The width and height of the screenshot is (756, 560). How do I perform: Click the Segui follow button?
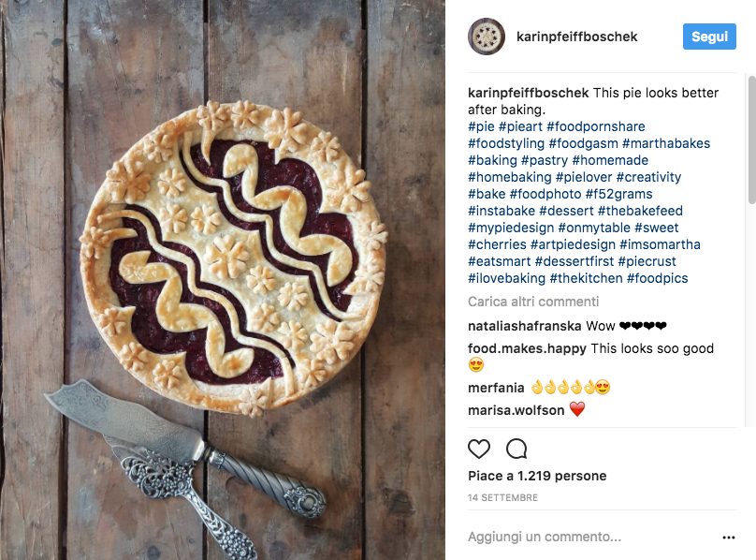(709, 37)
